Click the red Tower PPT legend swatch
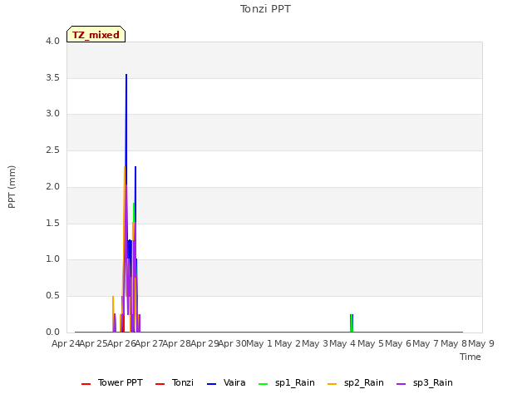Viewport: 532px width, 399px height. pyautogui.click(x=86, y=384)
